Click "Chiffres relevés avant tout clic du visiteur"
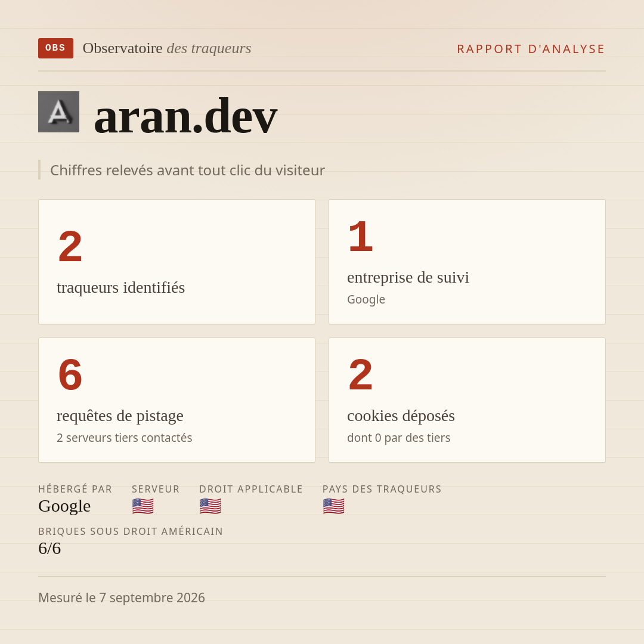This screenshot has width=644, height=644. [187, 170]
